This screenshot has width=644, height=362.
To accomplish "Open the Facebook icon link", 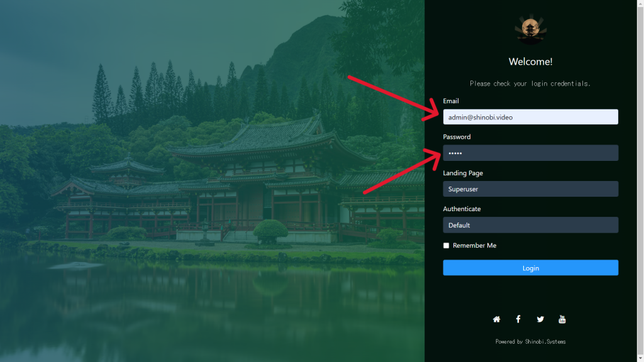I will tap(518, 319).
